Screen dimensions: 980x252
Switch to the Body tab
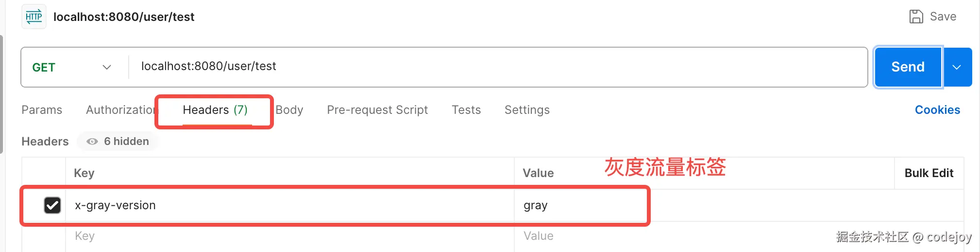(x=289, y=110)
